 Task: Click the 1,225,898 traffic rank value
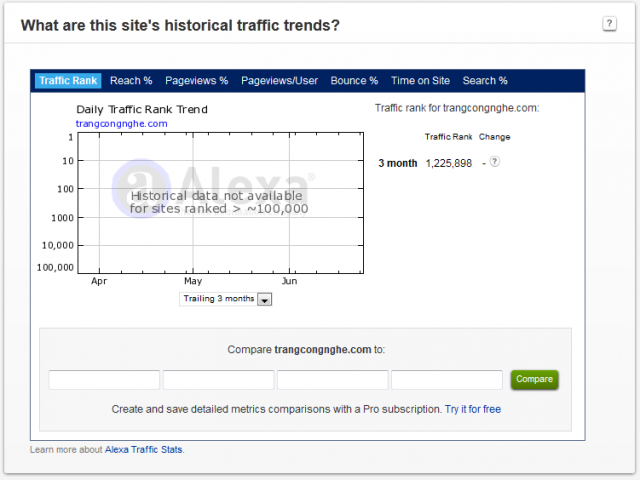tap(448, 163)
